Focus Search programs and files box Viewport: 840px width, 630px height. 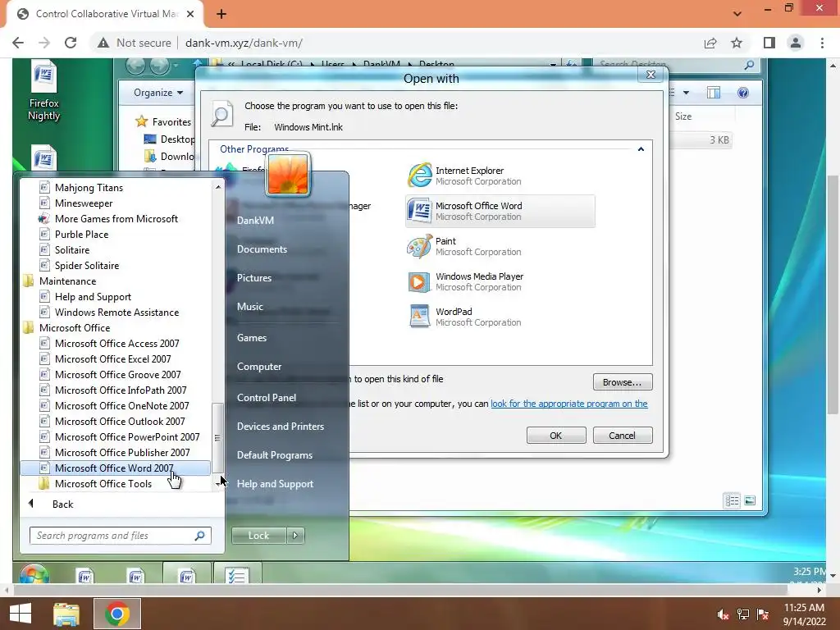[x=121, y=535]
